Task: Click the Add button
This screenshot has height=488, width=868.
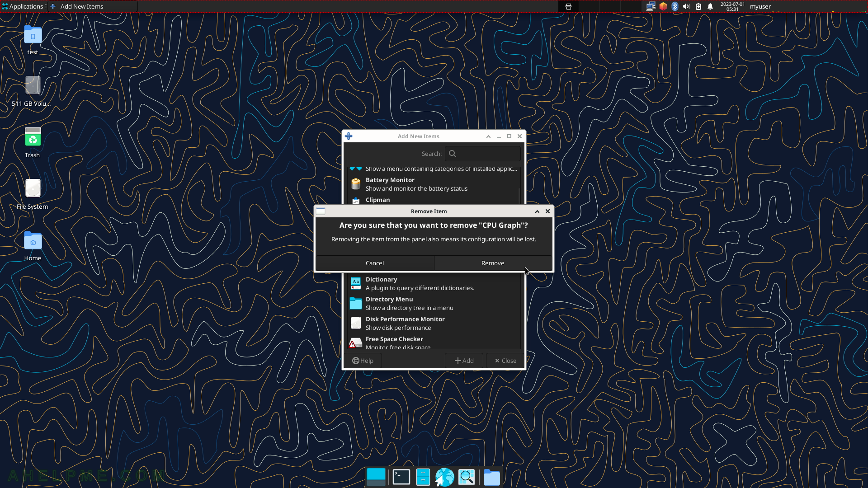Action: (464, 361)
